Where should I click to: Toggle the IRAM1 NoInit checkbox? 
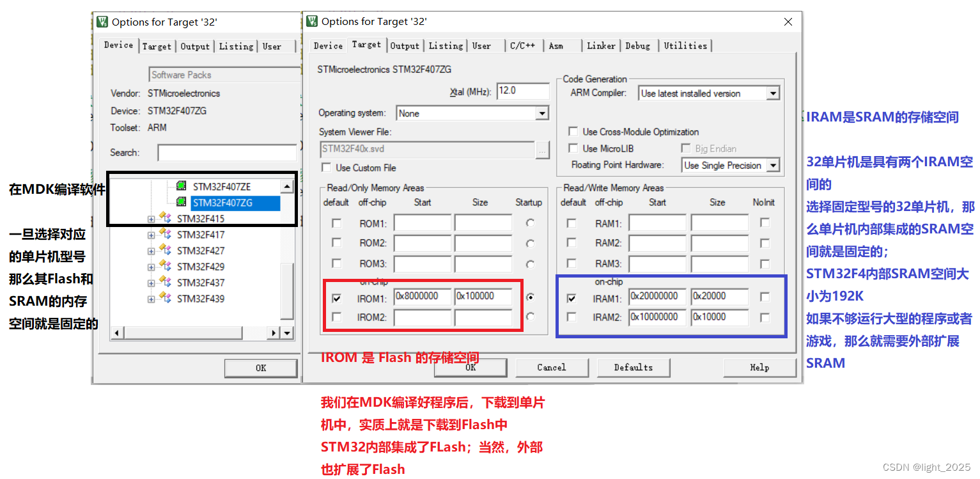point(765,297)
